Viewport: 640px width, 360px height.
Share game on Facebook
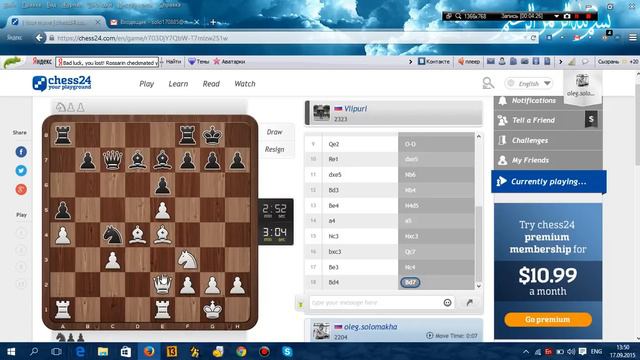pos(21,152)
